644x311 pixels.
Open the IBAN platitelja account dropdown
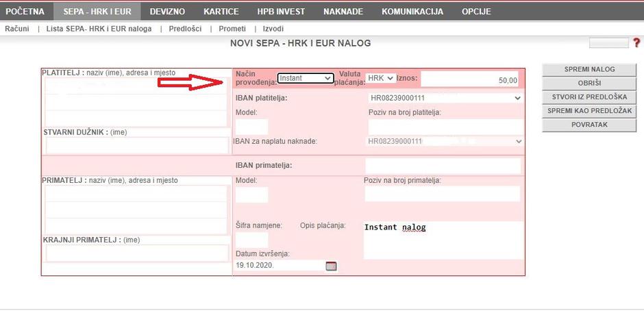pos(445,98)
